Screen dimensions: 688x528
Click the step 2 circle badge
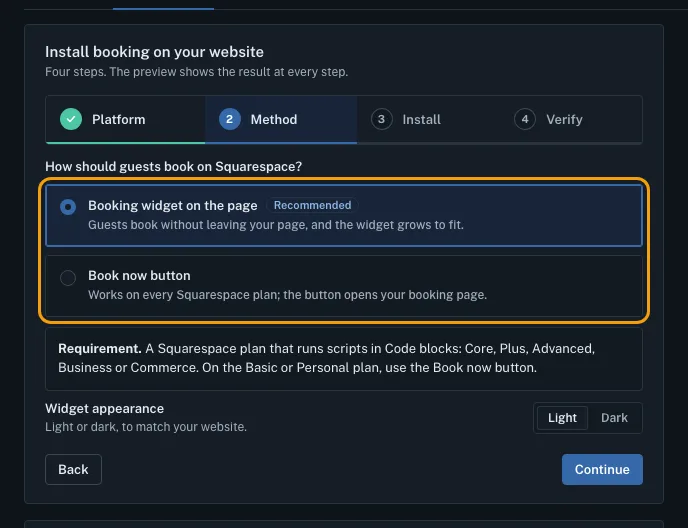click(229, 119)
